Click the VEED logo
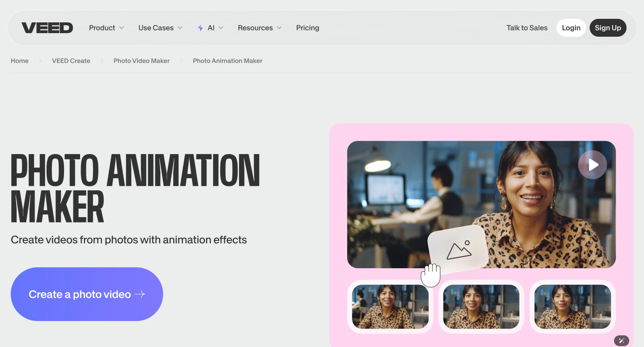Viewport: 644px width, 347px height. coord(47,28)
